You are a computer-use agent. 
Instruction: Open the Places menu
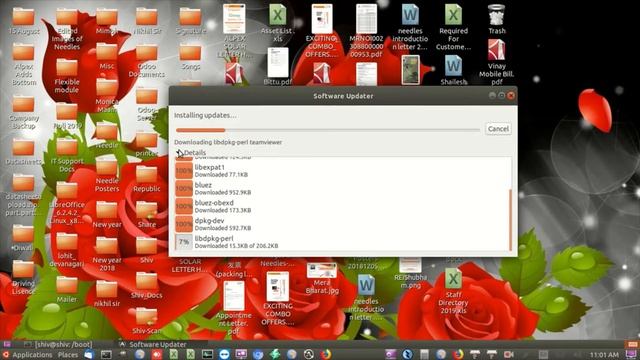pyautogui.click(x=68, y=355)
